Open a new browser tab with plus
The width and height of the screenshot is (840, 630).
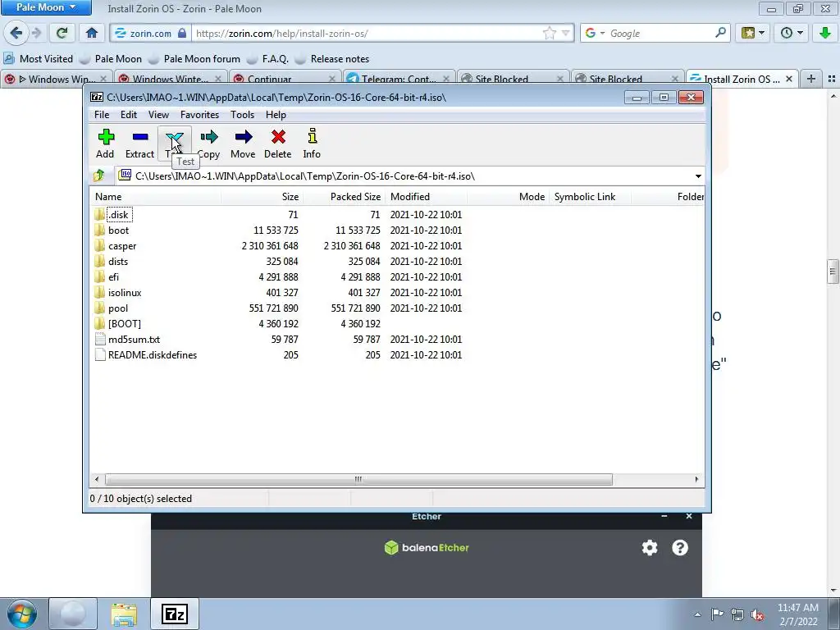coord(811,79)
